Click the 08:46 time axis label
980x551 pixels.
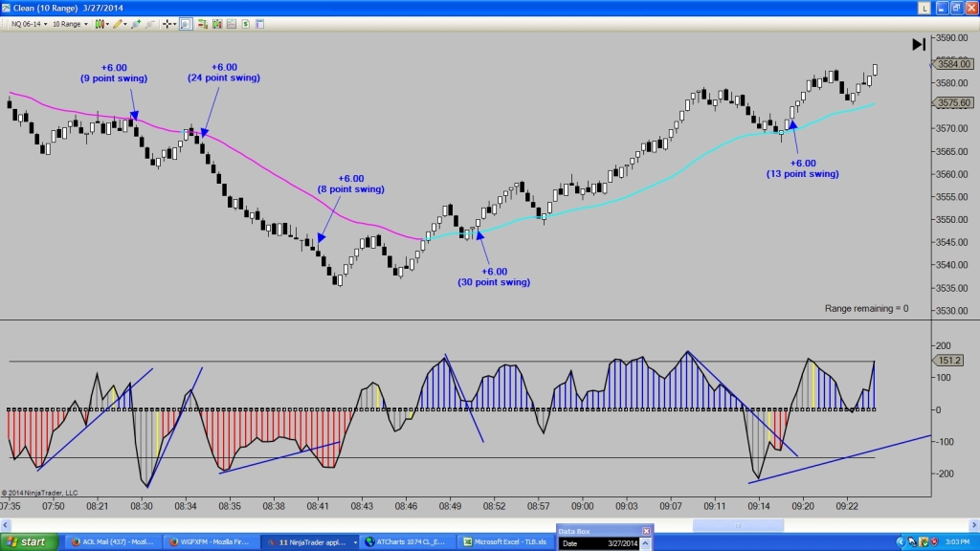point(406,506)
